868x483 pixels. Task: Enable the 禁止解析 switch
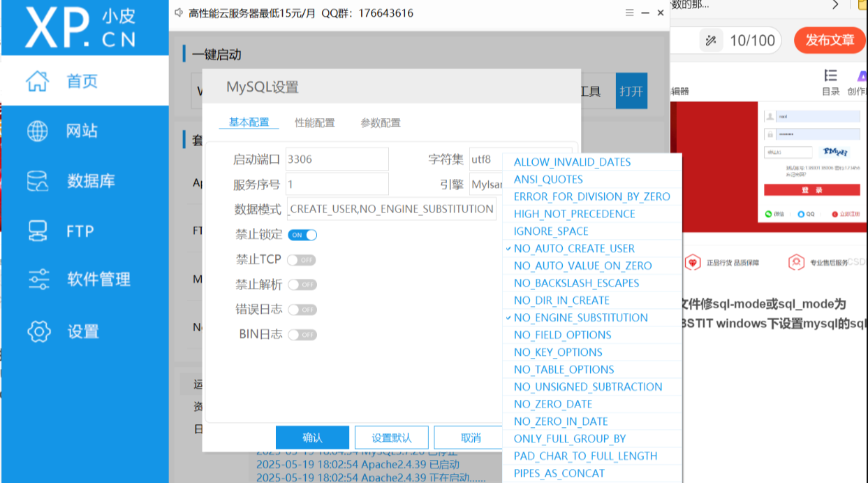[302, 284]
